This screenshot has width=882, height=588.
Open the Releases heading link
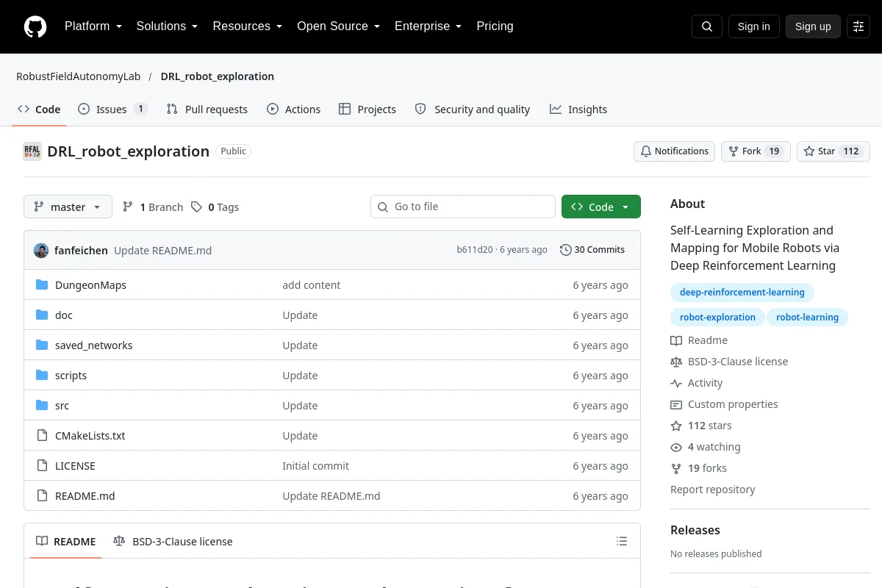click(695, 531)
